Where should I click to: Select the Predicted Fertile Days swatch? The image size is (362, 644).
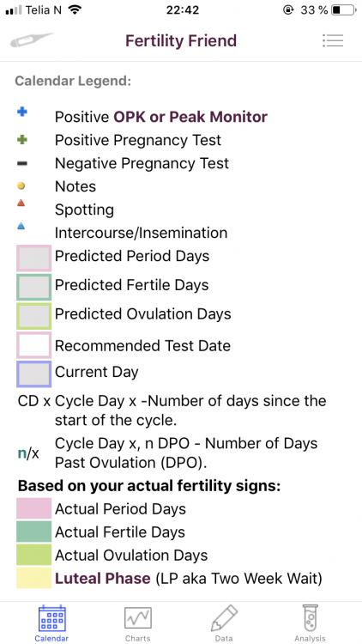pyautogui.click(x=34, y=287)
